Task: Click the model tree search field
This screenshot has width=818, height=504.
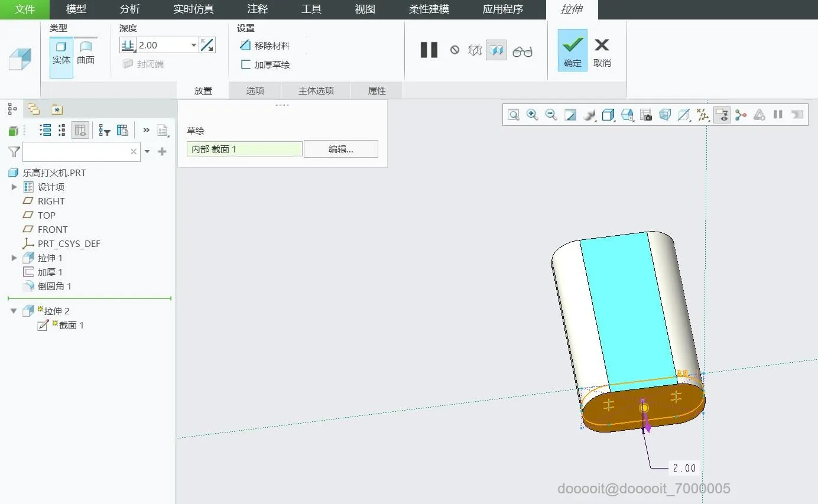Action: tap(76, 152)
